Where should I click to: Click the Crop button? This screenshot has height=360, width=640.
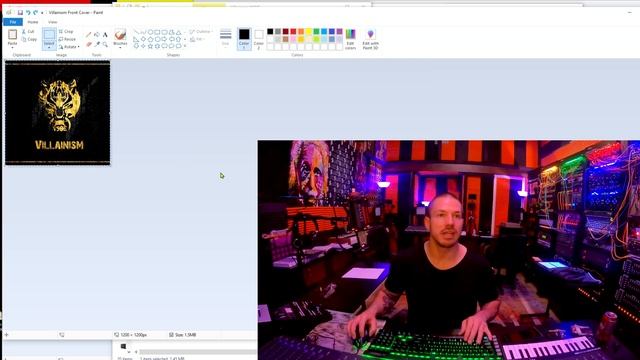pyautogui.click(x=66, y=31)
